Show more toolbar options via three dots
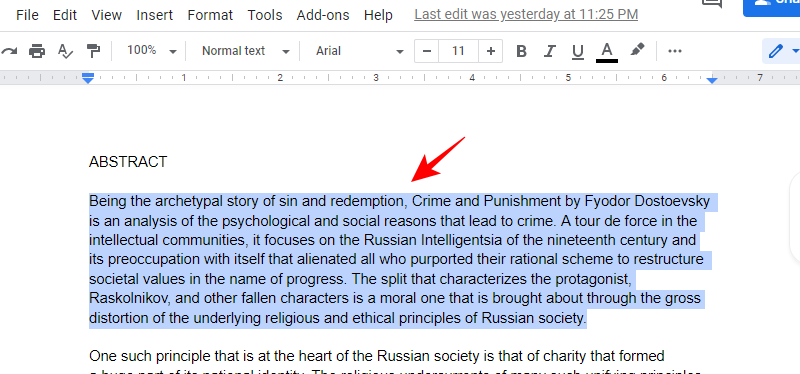The height and width of the screenshot is (374, 800). point(674,51)
